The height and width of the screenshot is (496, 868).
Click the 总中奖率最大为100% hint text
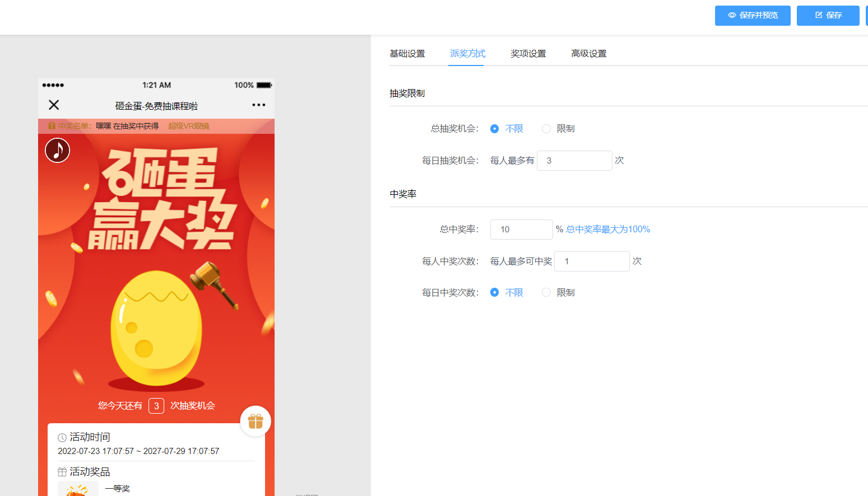tap(608, 230)
